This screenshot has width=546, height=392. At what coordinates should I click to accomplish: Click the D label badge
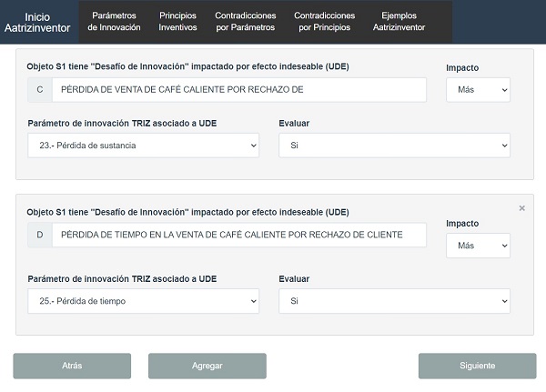[x=40, y=235]
